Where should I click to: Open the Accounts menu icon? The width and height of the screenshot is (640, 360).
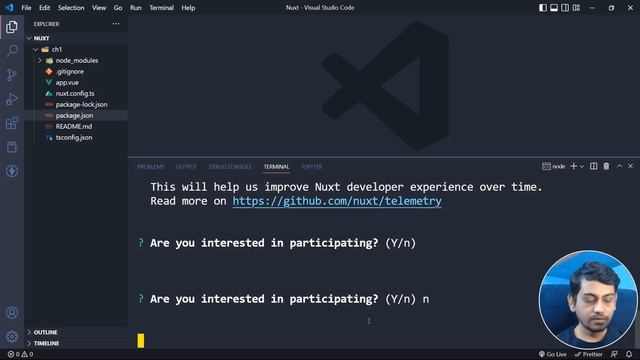(x=12, y=313)
